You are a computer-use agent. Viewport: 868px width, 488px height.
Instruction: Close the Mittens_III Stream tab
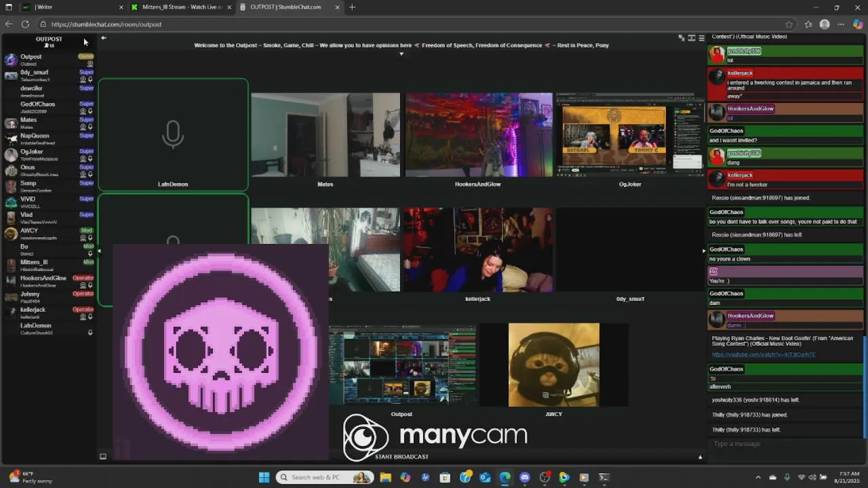pyautogui.click(x=229, y=7)
